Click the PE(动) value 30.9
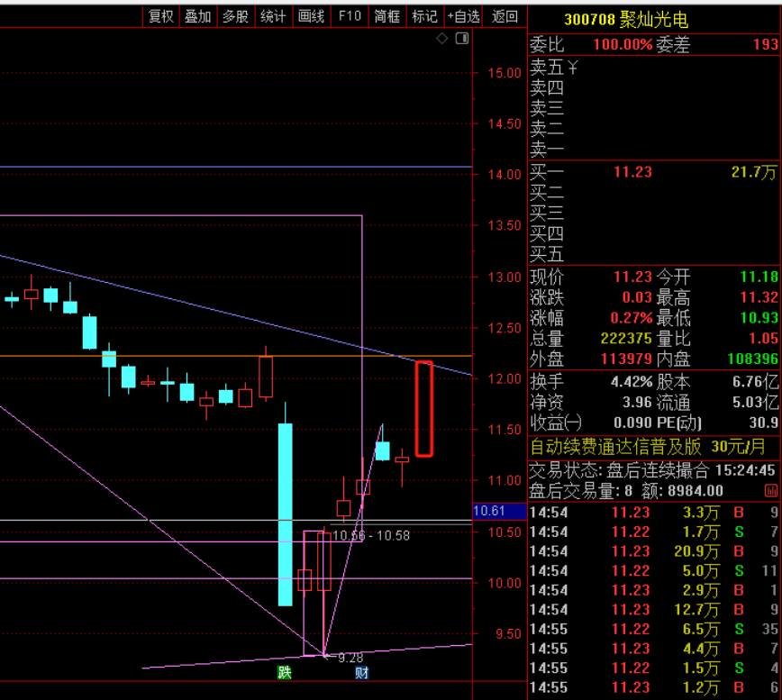This screenshot has width=782, height=700. pos(764,423)
